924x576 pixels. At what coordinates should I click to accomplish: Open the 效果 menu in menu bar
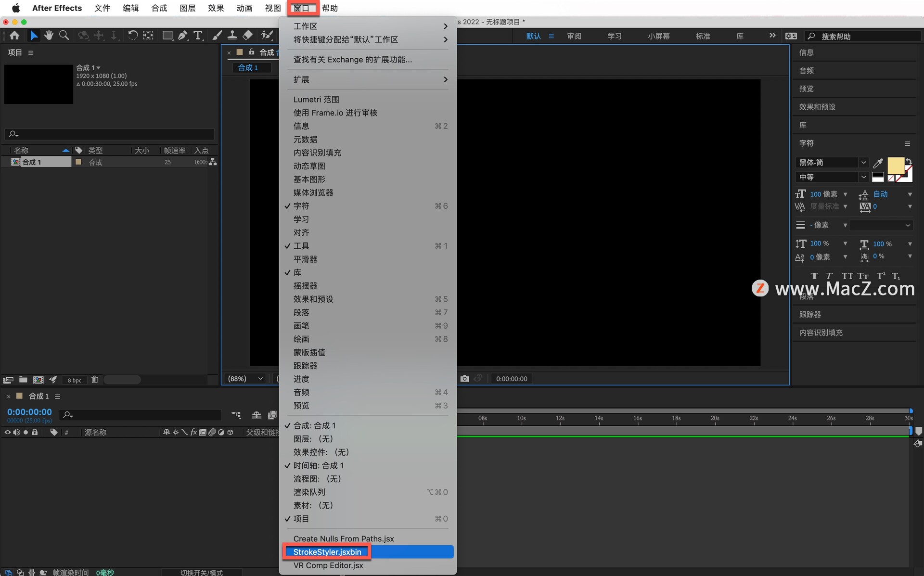pos(216,8)
